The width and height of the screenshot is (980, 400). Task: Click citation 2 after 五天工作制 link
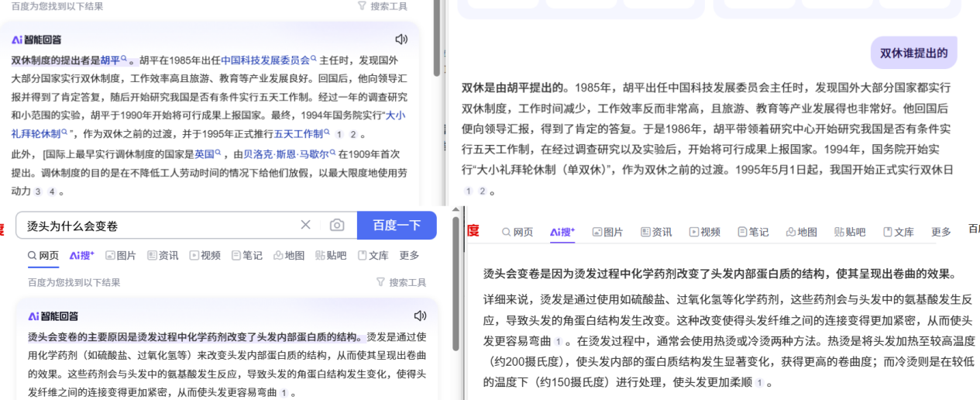(x=353, y=134)
